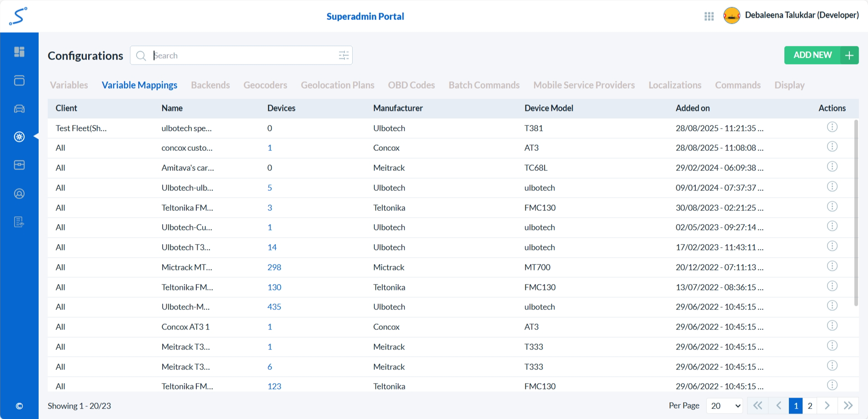Go to the next page arrow

827,406
